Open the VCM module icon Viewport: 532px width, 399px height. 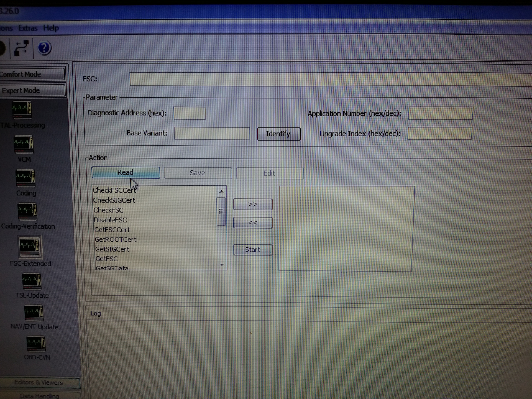[24, 144]
